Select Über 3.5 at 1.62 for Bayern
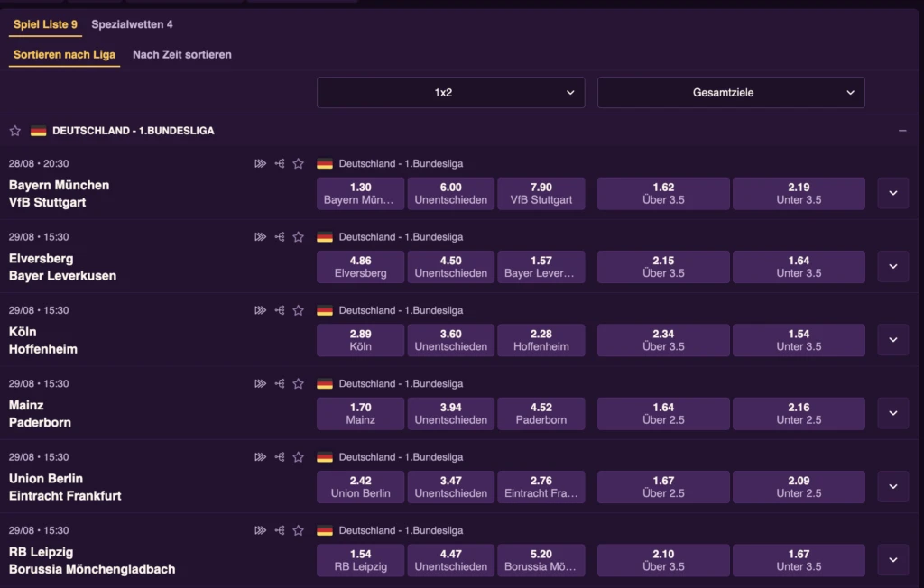This screenshot has width=924, height=588. point(663,193)
